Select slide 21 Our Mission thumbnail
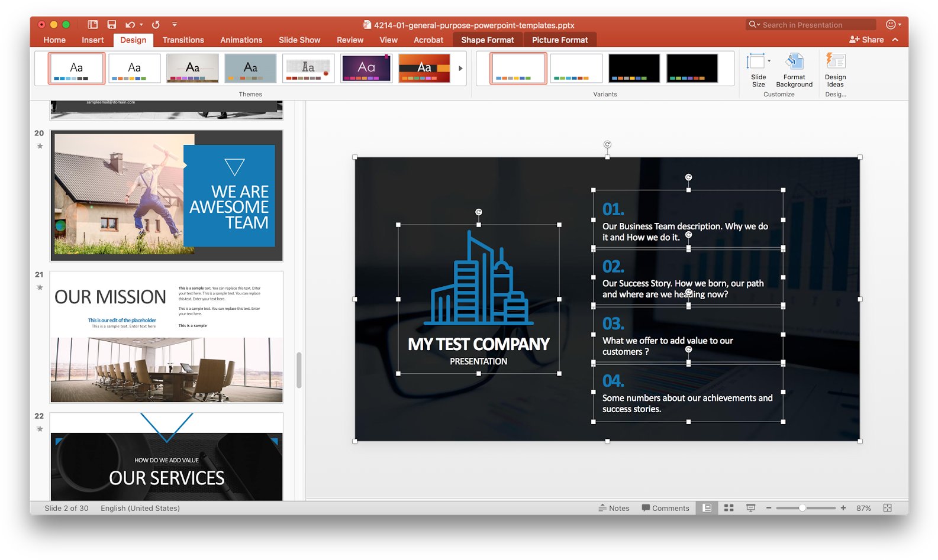 [x=166, y=336]
